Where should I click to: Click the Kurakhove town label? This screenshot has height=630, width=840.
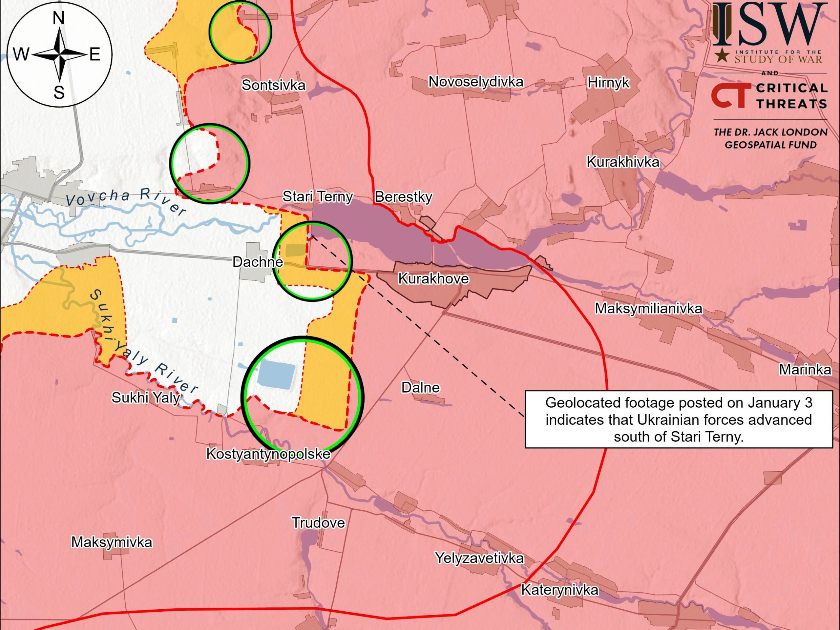click(433, 279)
